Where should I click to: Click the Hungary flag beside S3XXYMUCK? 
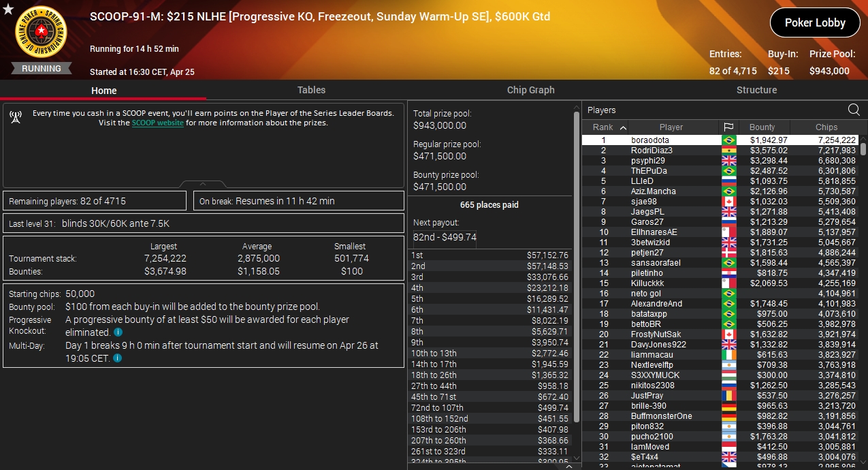pos(728,375)
